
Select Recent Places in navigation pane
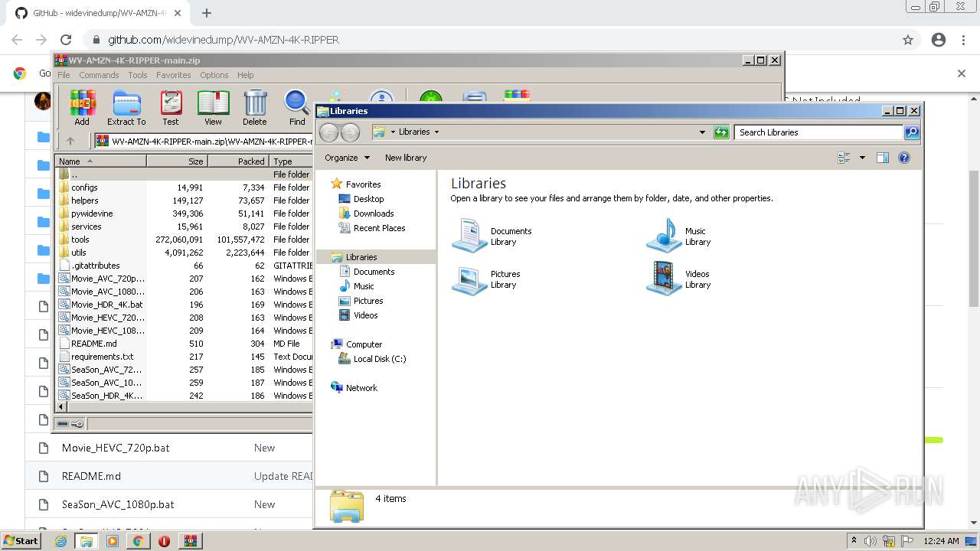click(x=379, y=228)
